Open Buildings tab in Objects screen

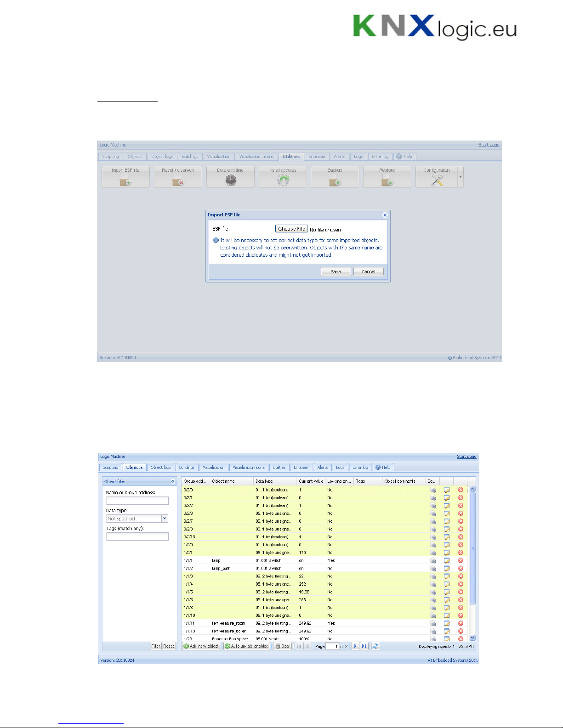coord(187,468)
